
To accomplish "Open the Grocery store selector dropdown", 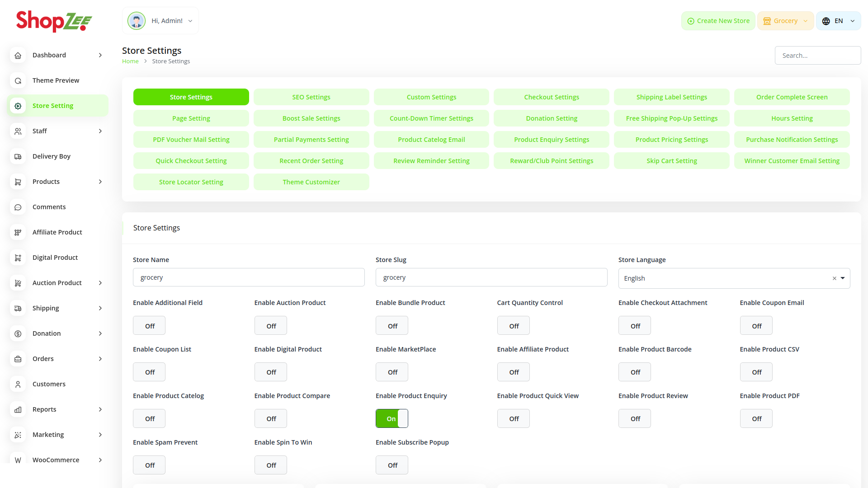I will click(785, 21).
